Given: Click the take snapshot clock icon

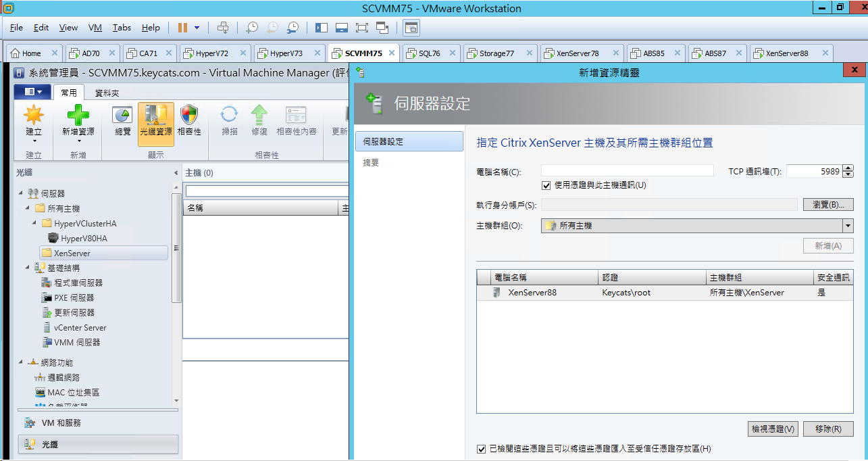Looking at the screenshot, I should (251, 28).
